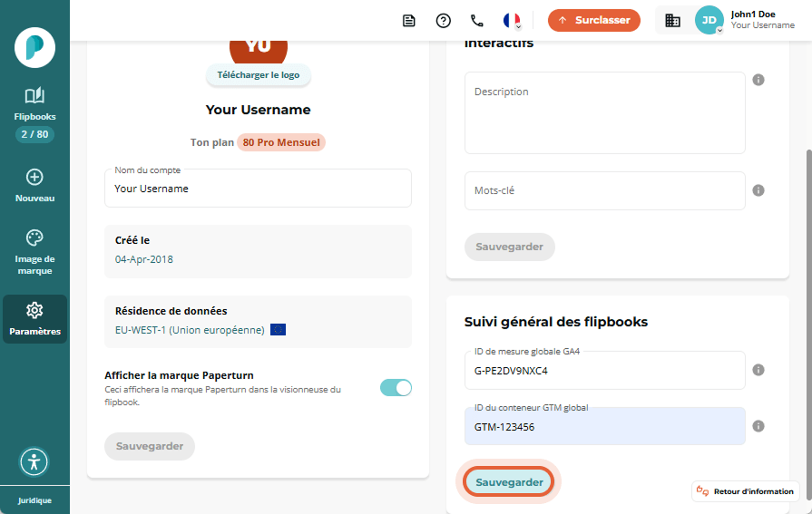
Task: Create a new flipbook via Nouveau
Action: pyautogui.click(x=34, y=186)
